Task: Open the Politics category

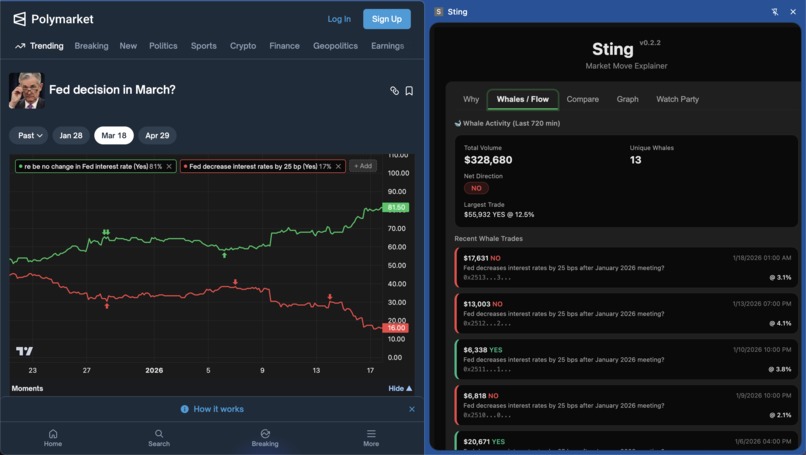Action: point(163,46)
